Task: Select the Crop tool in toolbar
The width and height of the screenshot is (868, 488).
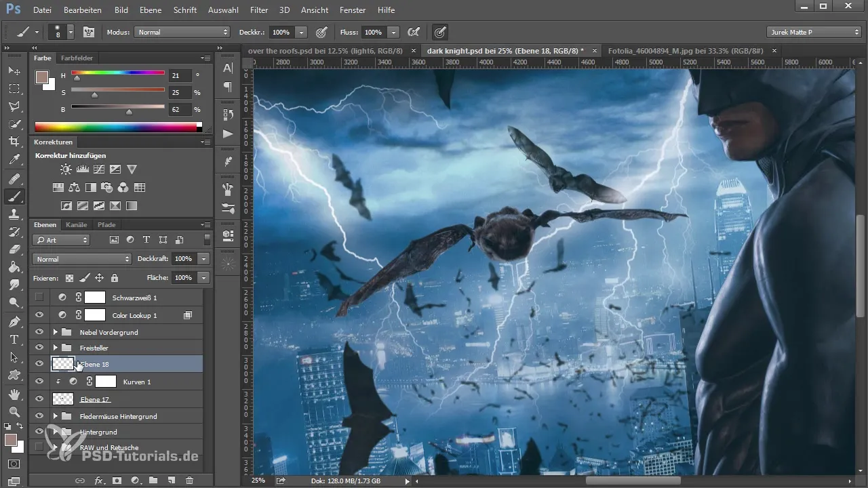Action: click(14, 142)
